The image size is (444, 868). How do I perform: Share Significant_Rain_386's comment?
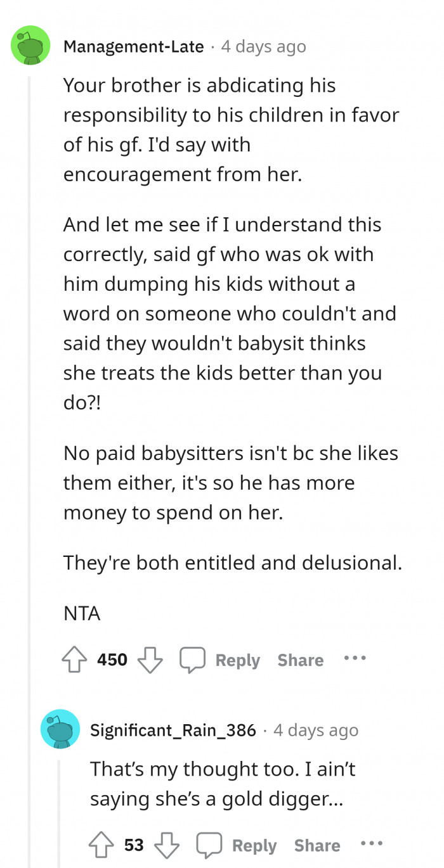click(x=317, y=845)
